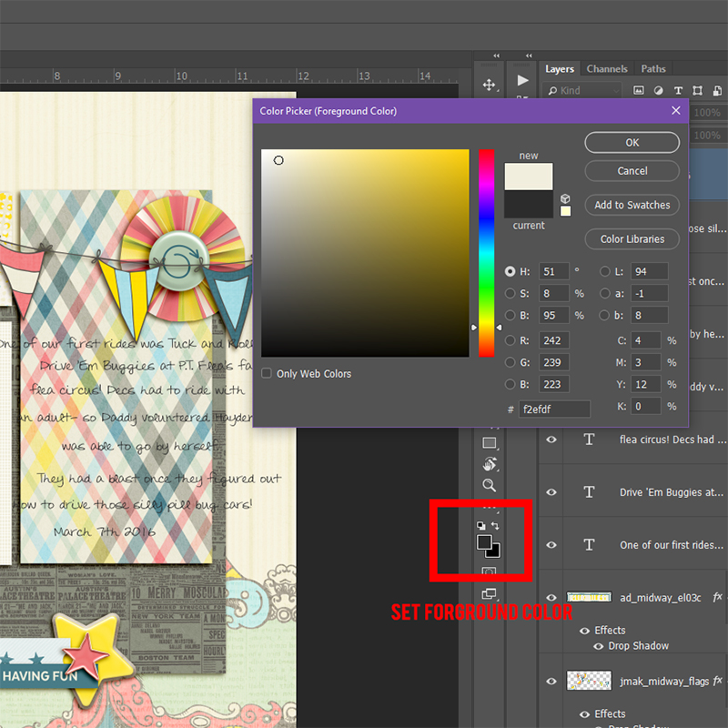Switch to the Layers tab

pyautogui.click(x=560, y=69)
